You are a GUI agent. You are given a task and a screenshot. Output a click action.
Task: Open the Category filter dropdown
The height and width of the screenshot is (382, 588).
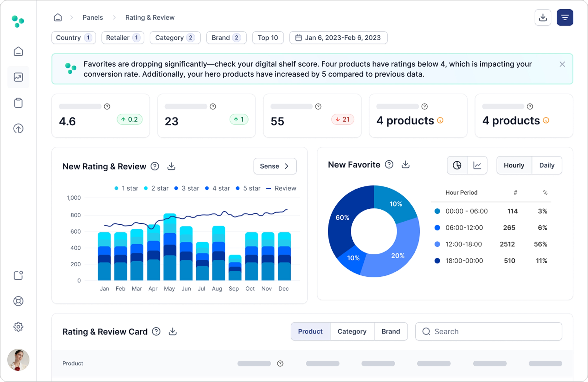click(175, 38)
